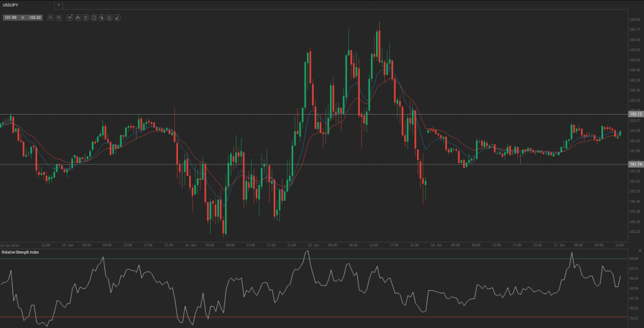Viewport: 644px width, 328px height.
Task: Click the Relative Strength Index label
Action: tap(19, 252)
